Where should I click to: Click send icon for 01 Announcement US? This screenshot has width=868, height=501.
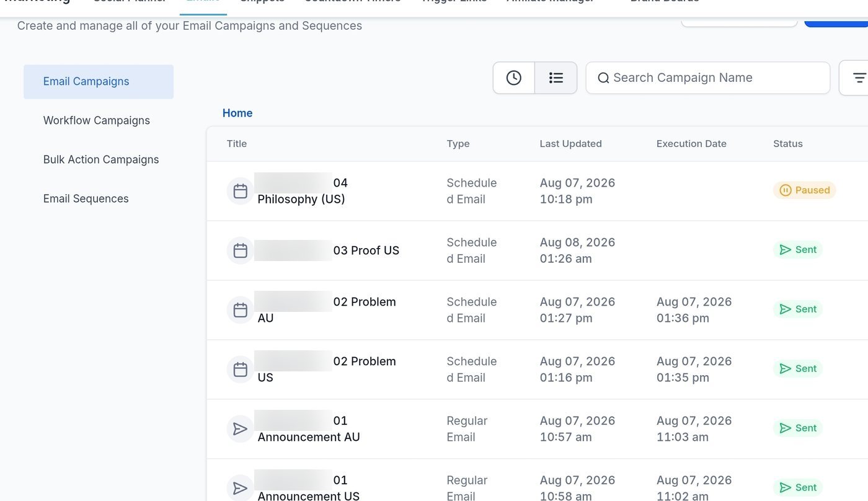click(241, 489)
